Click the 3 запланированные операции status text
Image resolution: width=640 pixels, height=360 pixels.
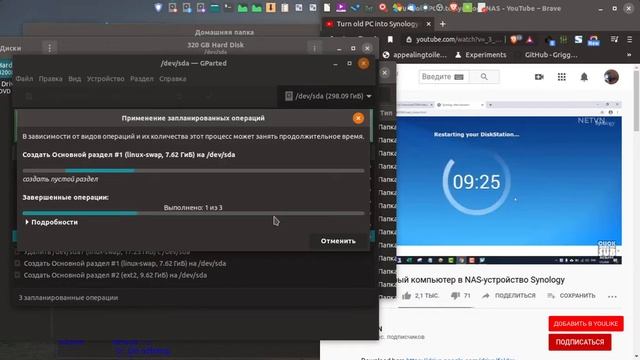68,298
